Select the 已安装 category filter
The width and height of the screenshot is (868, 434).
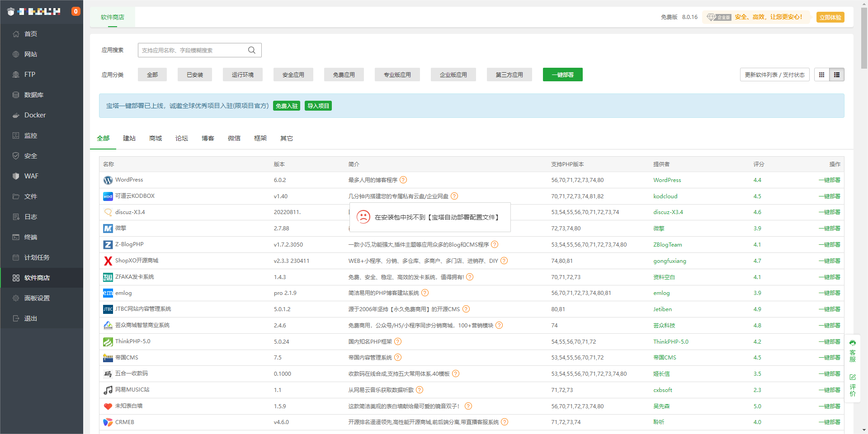(x=195, y=75)
